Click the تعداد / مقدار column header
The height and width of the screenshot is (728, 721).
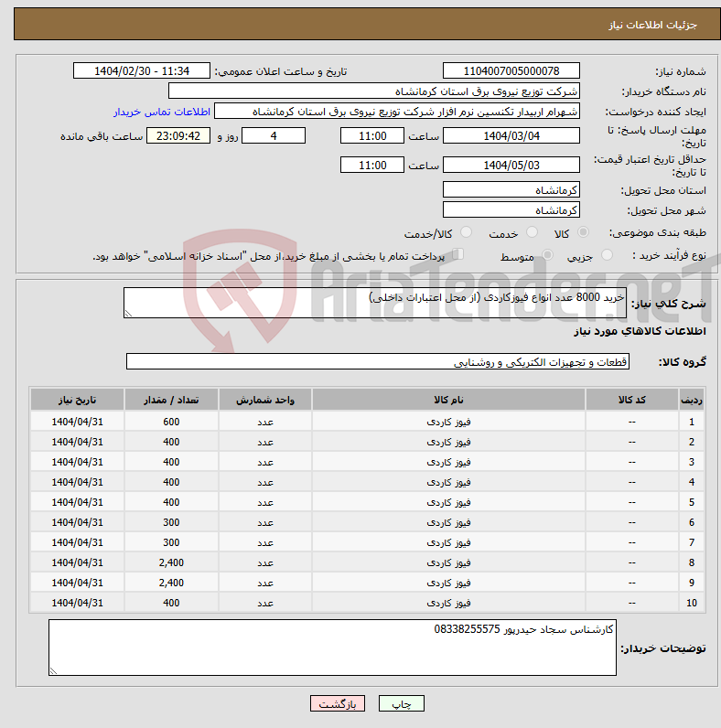pyautogui.click(x=171, y=400)
